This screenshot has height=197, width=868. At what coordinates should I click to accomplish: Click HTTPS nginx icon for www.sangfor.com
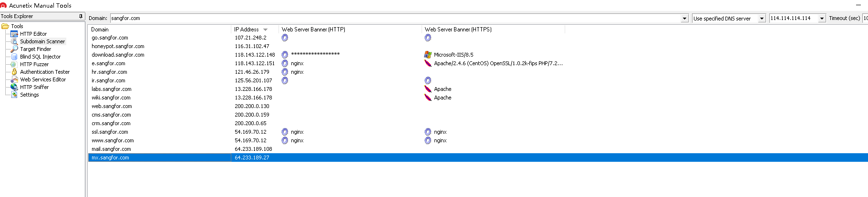428,140
